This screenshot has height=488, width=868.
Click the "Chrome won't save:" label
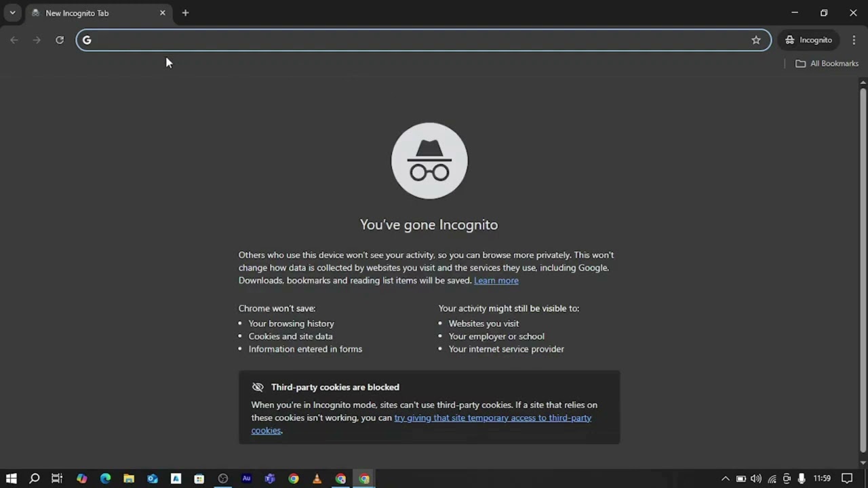277,308
